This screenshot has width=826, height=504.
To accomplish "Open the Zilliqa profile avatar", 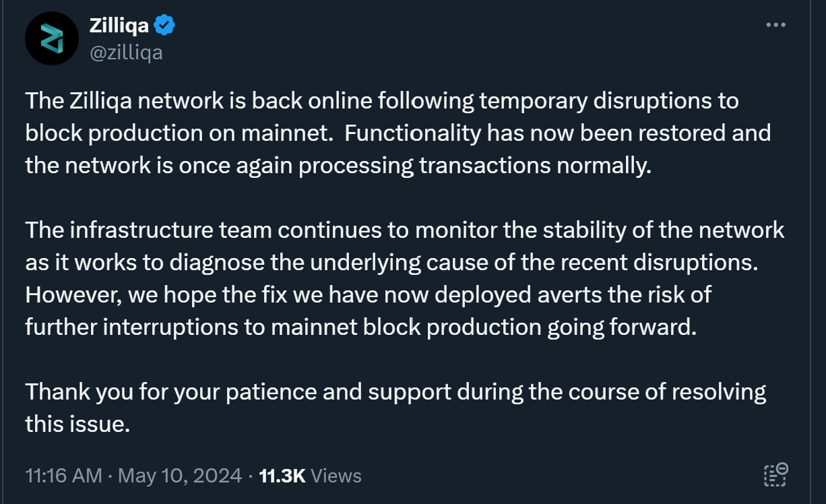I will coord(52,38).
